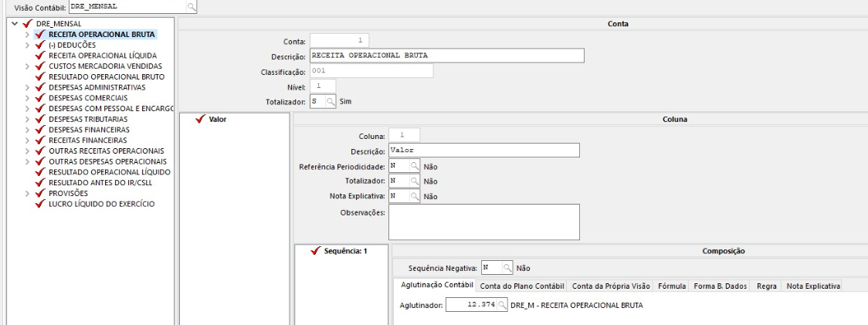Click the Aglutinador search magnifier icon
The width and height of the screenshot is (868, 325).
click(x=504, y=306)
